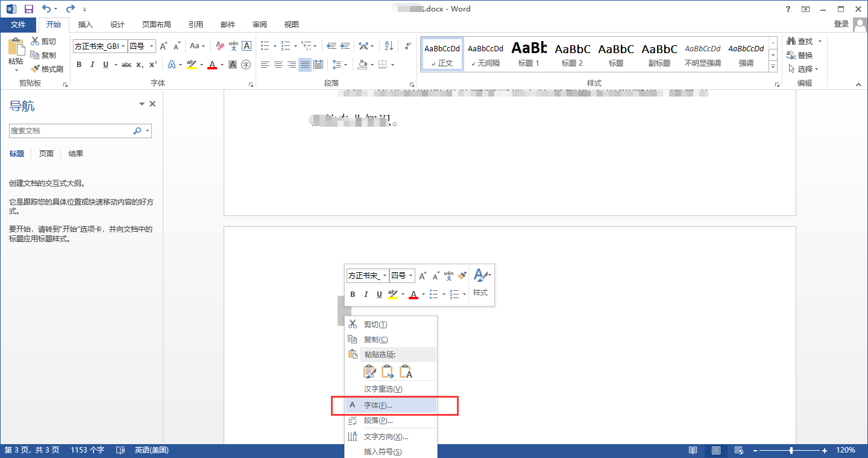Apply the red font color in the ribbon
The width and height of the screenshot is (868, 458).
click(x=212, y=65)
